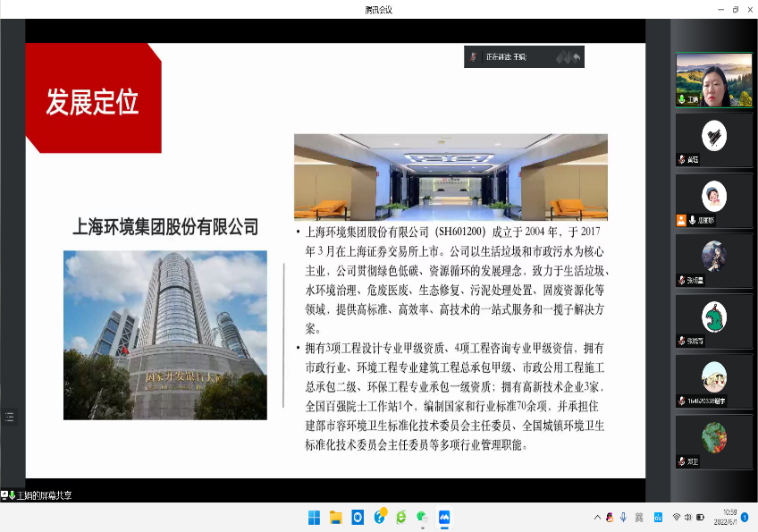Click the muted mic icon under the berries avatar
This screenshot has height=532, width=758.
tap(682, 461)
